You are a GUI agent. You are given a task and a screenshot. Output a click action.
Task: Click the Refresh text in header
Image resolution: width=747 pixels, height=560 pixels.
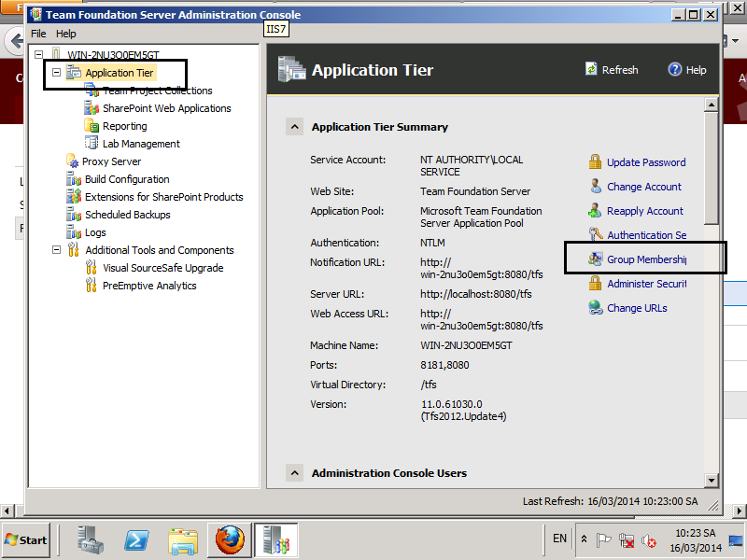pos(620,70)
